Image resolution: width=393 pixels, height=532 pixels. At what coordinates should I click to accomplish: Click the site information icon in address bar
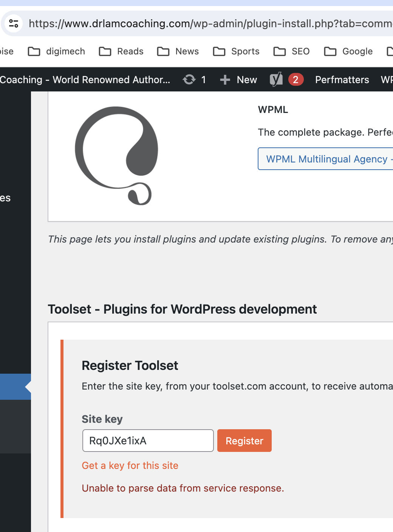coord(14,23)
